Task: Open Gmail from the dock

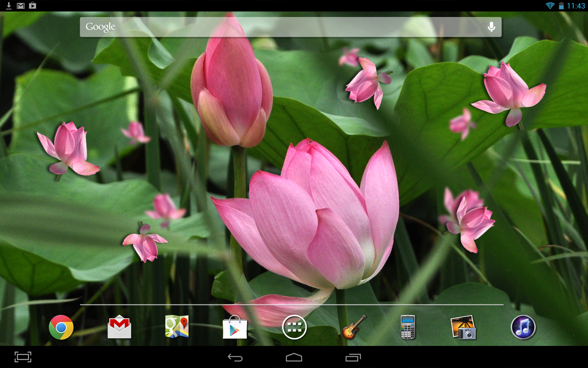Action: (x=119, y=327)
